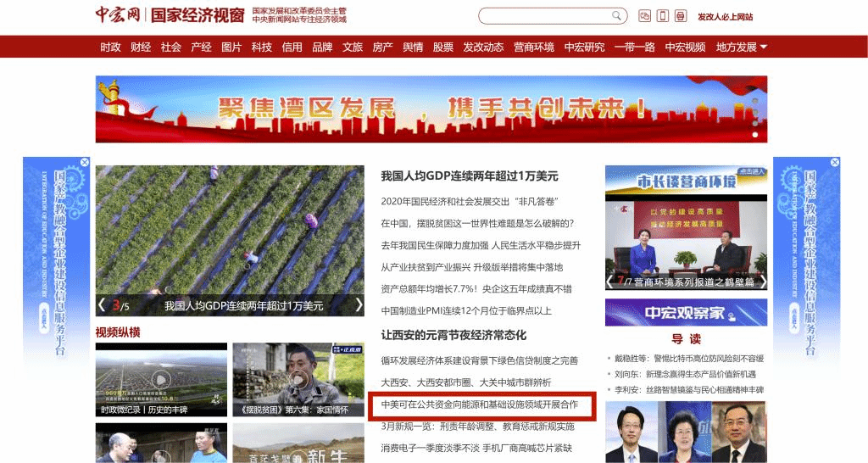Open headline 我国人均GDP连续两年超过1万美元

470,176
